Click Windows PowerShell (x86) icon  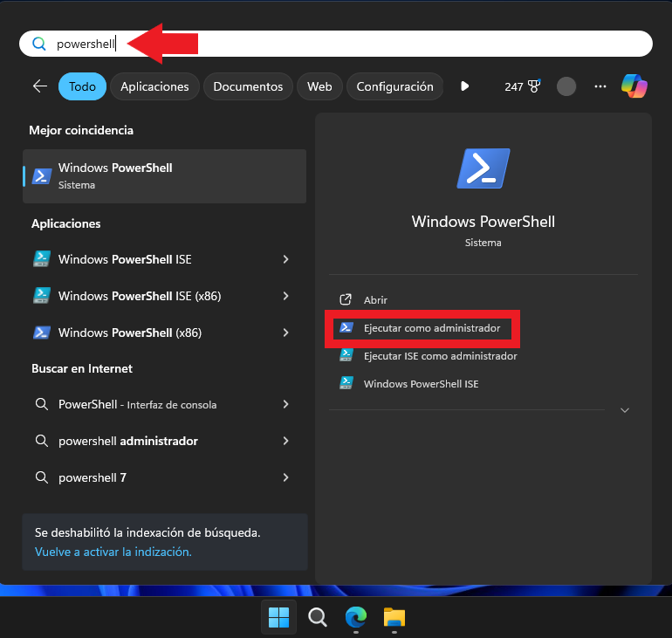[42, 333]
